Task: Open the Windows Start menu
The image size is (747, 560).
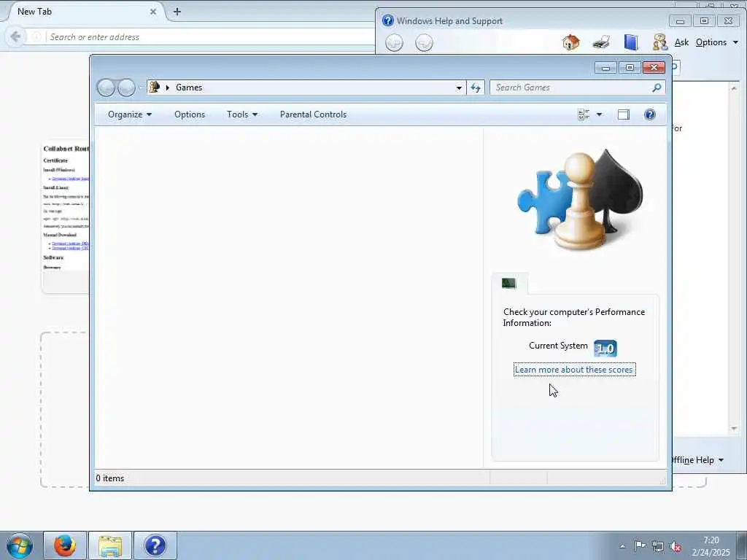Action: (x=20, y=545)
